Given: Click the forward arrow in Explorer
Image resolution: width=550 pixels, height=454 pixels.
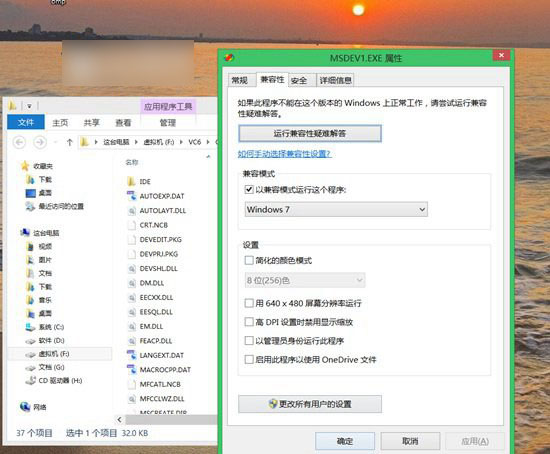Looking at the screenshot, I should click(40, 142).
